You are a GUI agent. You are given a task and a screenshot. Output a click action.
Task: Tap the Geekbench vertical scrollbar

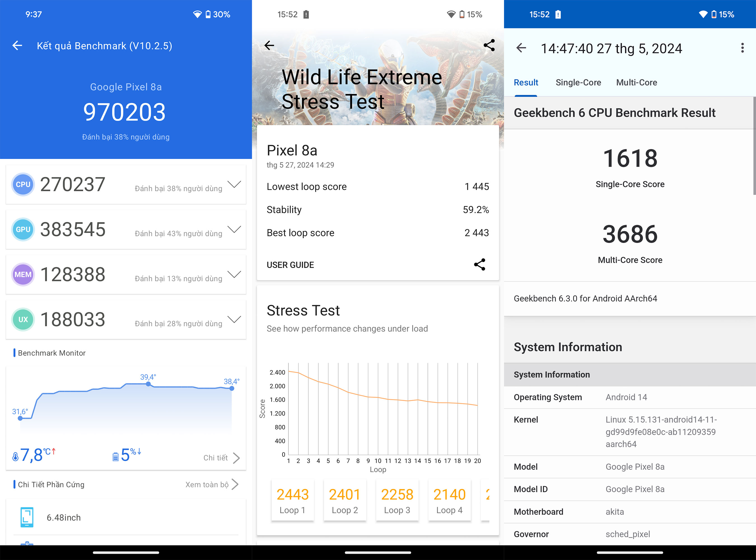point(754,146)
